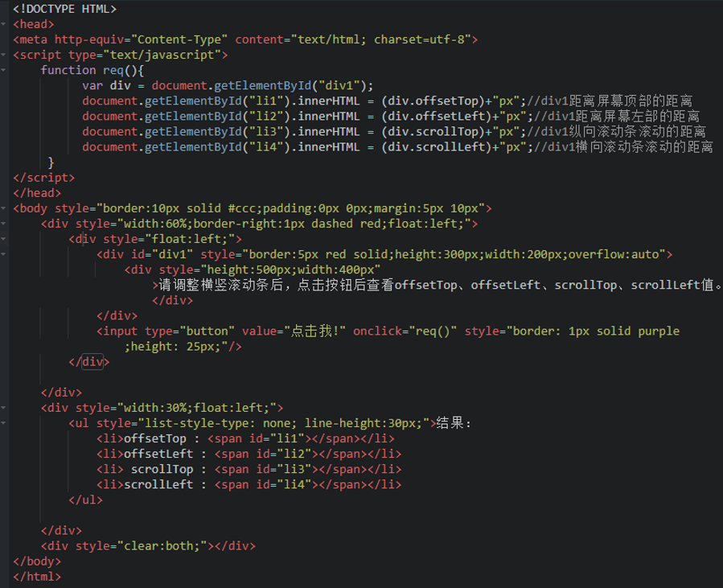This screenshot has height=588, width=723.
Task: Fold the div with width:60% style
Action: (x=3, y=224)
